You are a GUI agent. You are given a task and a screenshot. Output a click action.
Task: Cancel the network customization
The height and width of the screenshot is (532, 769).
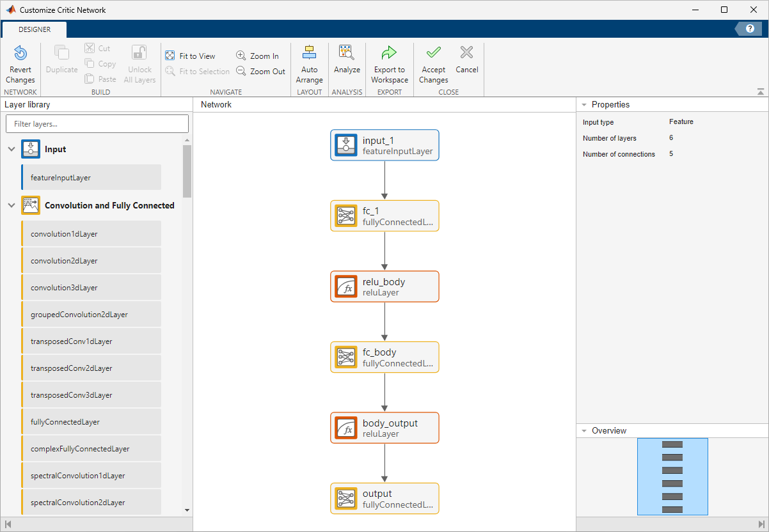467,54
